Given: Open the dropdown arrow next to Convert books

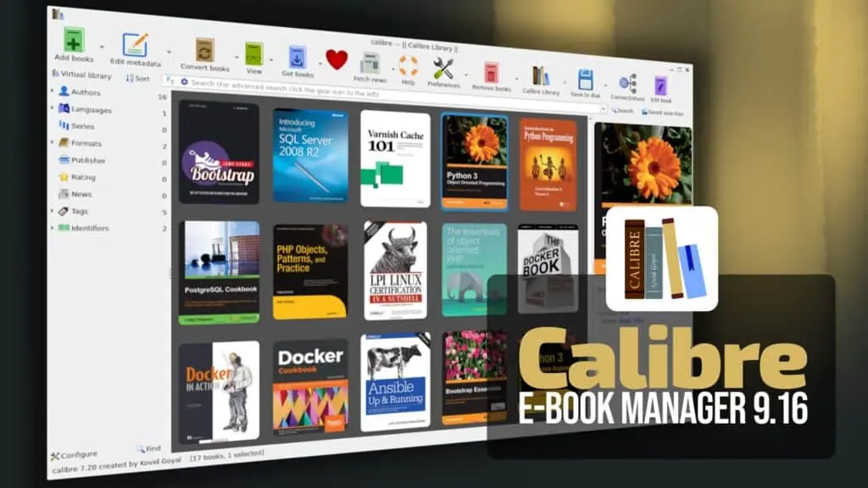Looking at the screenshot, I should click(236, 57).
